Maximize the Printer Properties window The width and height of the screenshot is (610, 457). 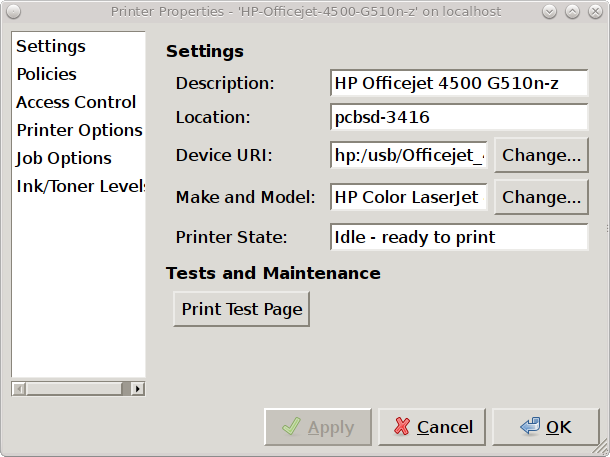click(x=572, y=12)
